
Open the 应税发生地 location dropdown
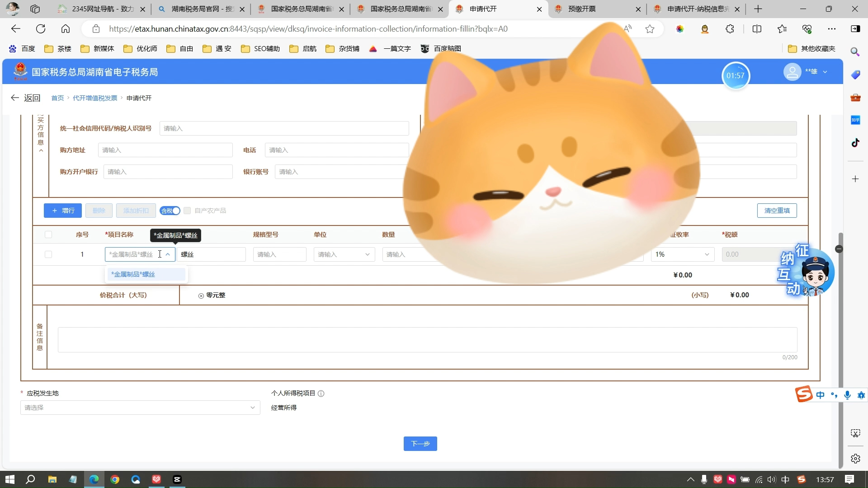point(140,408)
